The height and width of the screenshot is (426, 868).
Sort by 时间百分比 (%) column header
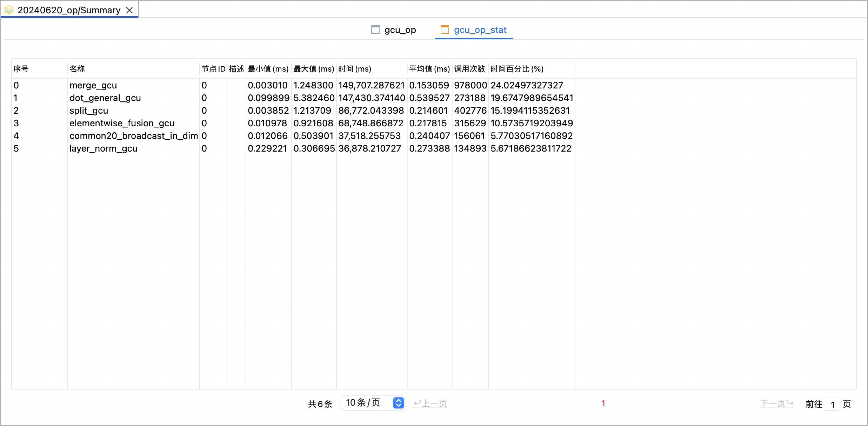(517, 69)
